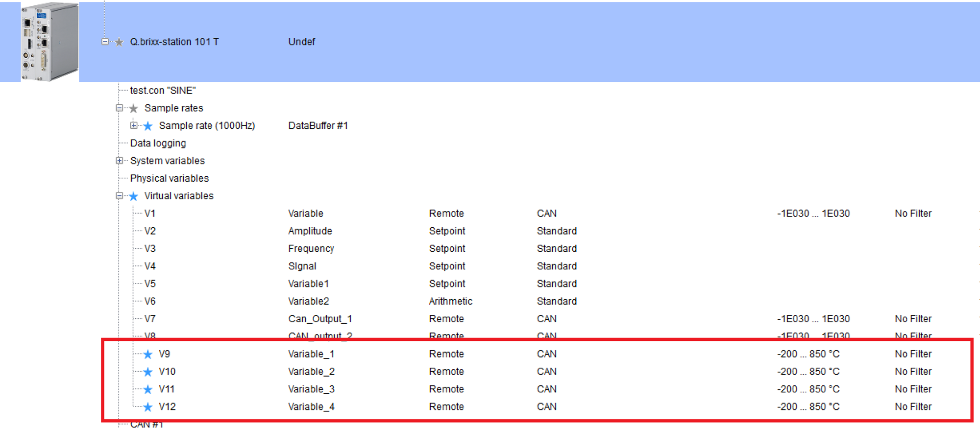The width and height of the screenshot is (980, 428).
Task: Collapse the Sample rates tree node
Action: 119,108
